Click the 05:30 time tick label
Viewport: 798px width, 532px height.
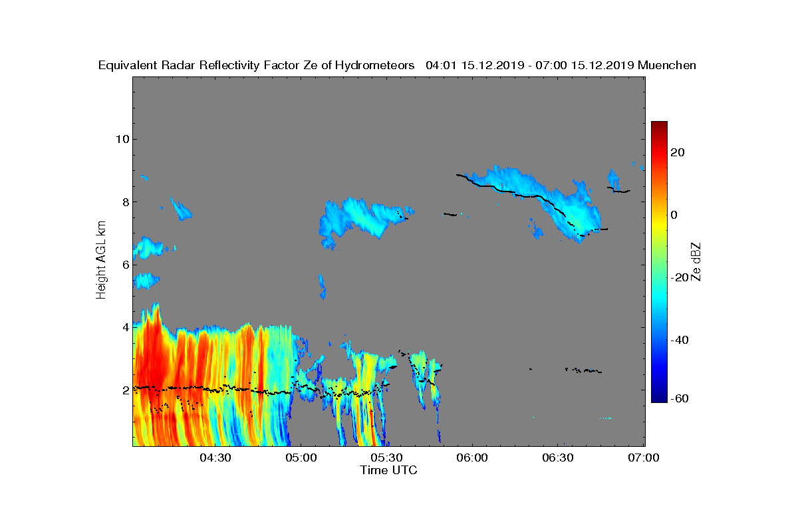pos(387,458)
